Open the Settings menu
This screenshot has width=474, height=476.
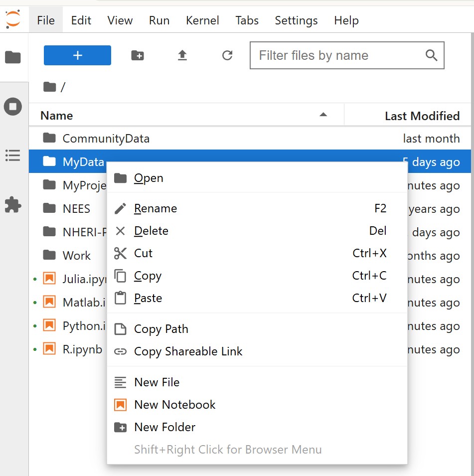(296, 20)
